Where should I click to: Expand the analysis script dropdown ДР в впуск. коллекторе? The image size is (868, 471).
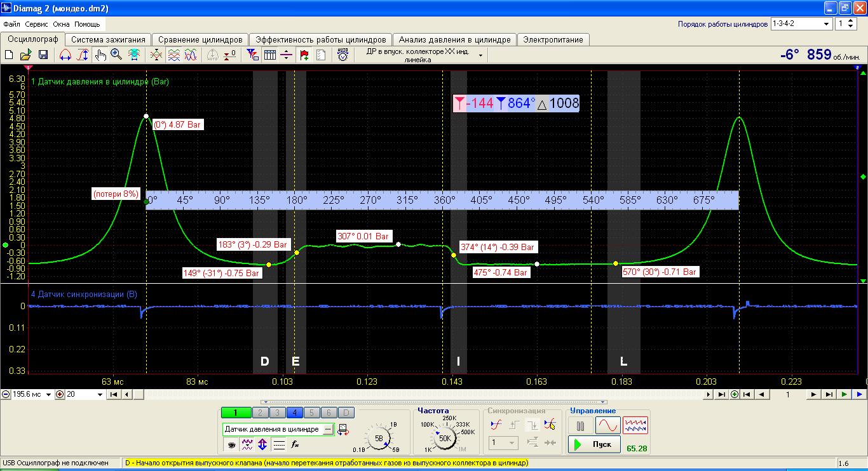coord(480,55)
